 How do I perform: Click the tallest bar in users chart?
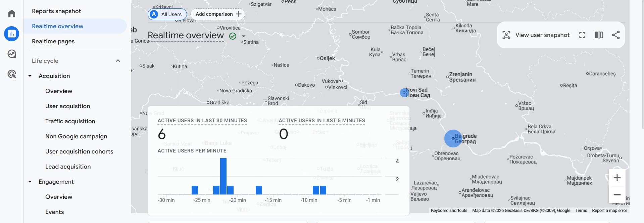pyautogui.click(x=223, y=176)
